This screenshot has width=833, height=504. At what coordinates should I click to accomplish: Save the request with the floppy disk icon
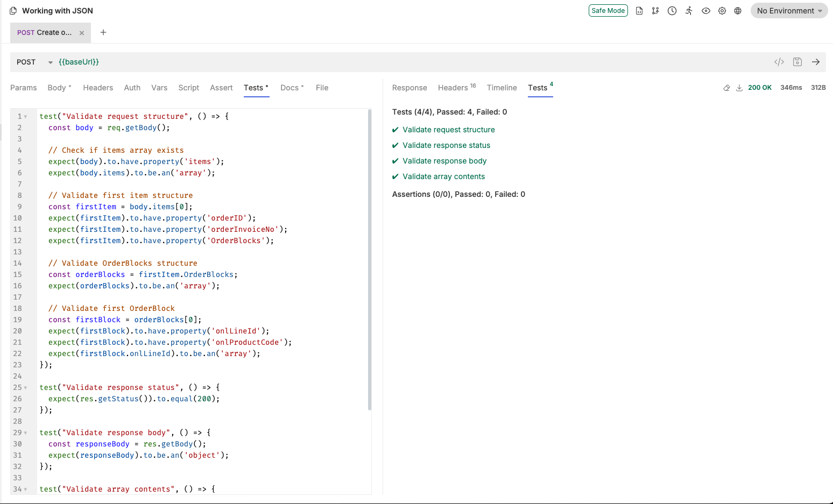[x=797, y=62]
